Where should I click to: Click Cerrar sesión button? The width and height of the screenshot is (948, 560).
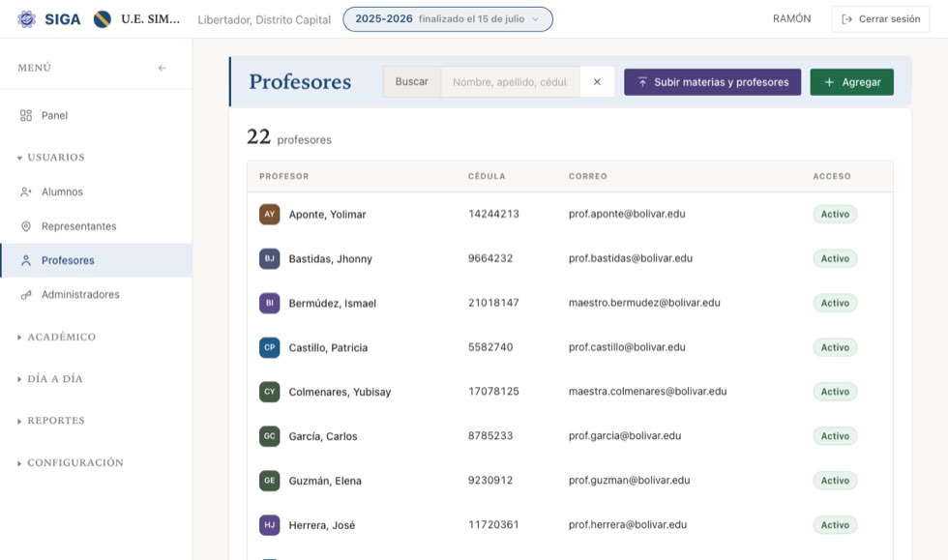(x=880, y=19)
